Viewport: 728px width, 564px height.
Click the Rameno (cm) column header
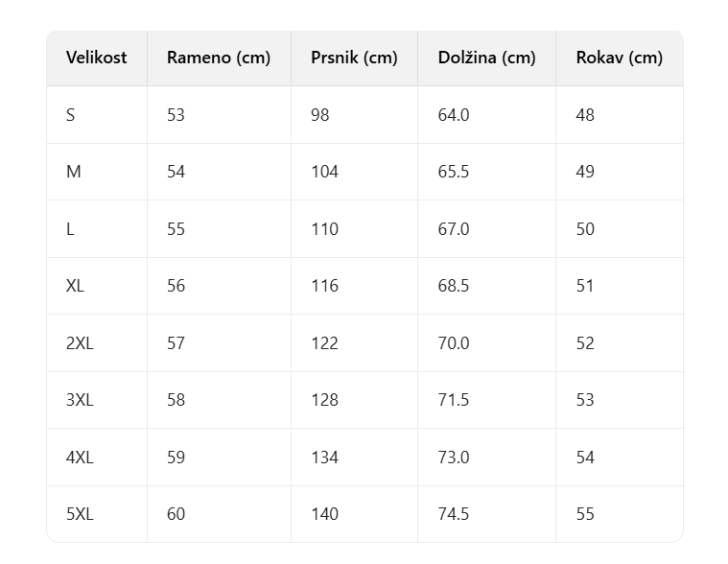[x=219, y=58]
